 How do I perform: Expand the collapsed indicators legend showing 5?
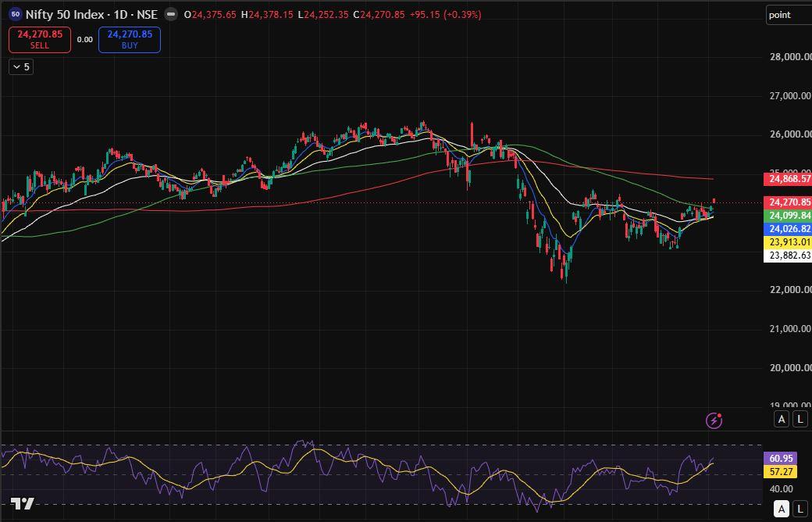coord(21,67)
